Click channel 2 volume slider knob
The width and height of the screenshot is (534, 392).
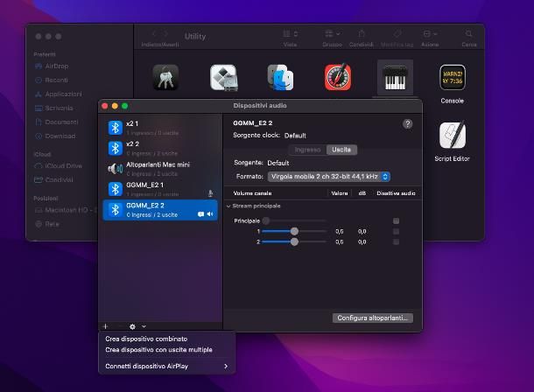coord(294,241)
